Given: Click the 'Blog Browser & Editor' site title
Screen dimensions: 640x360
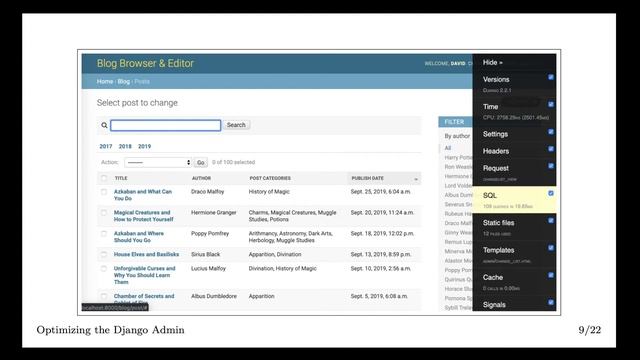Looking at the screenshot, I should coord(145,64).
